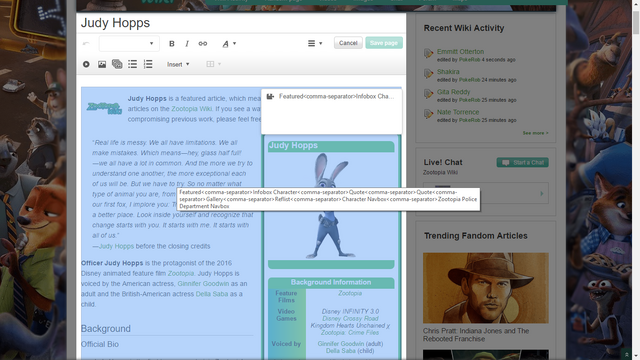Viewport: 640px width, 360px height.
Task: Open text style A dropdown
Action: coord(229,43)
